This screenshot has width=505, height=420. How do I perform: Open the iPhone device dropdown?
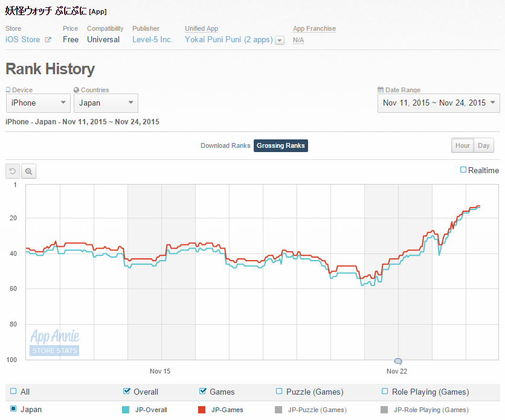pos(38,103)
